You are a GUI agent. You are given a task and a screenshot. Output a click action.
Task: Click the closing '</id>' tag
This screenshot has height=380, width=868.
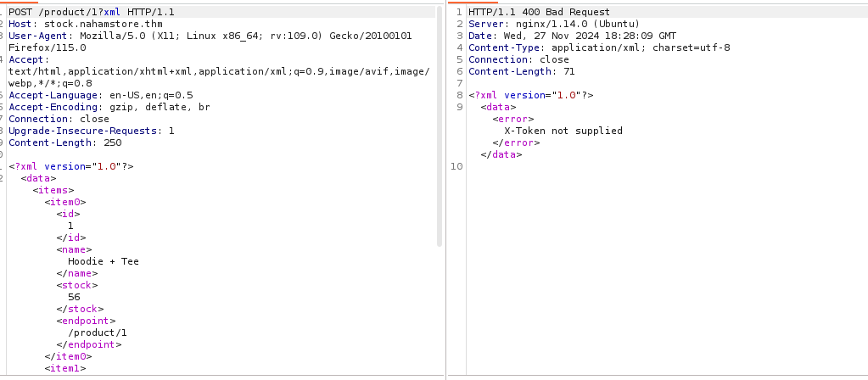click(x=71, y=237)
